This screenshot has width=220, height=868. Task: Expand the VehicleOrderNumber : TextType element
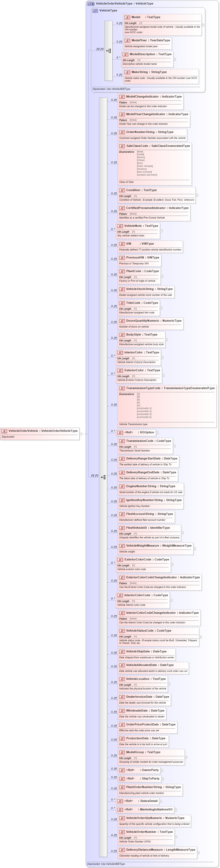176,837
